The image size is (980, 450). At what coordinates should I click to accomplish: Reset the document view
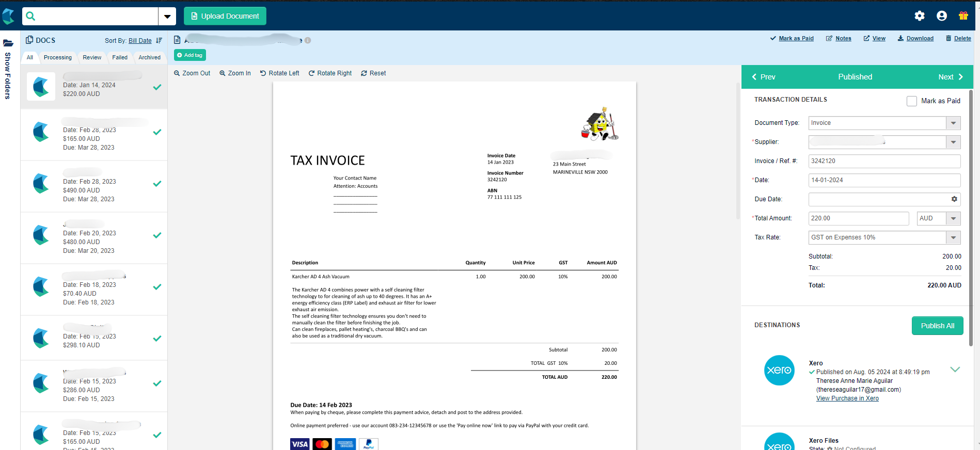point(373,73)
